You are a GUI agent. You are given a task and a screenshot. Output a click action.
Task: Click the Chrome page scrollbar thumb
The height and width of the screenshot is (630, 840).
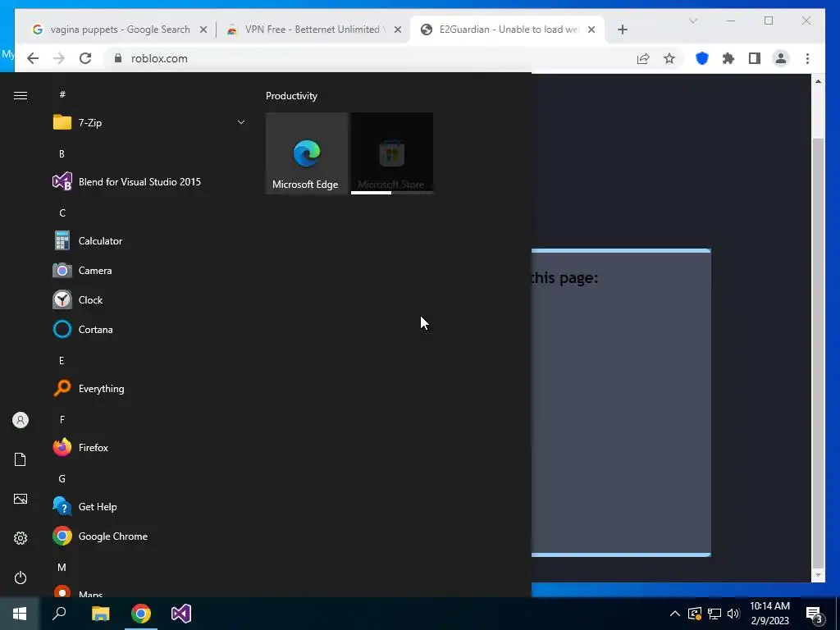(x=818, y=353)
